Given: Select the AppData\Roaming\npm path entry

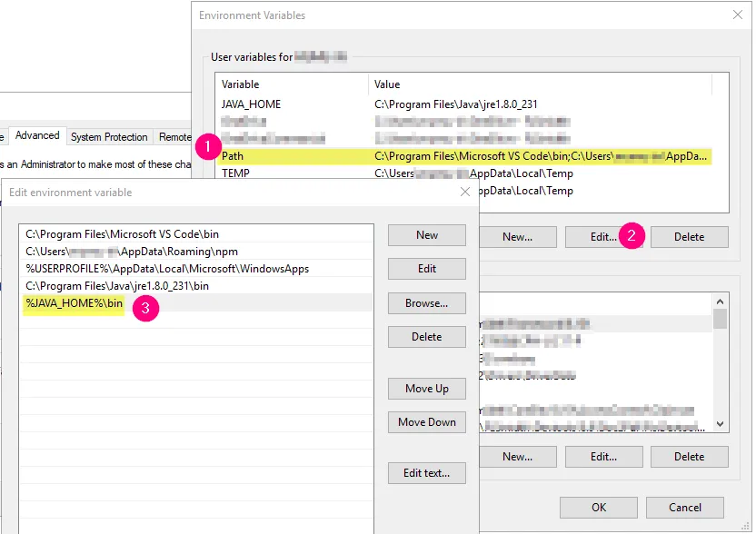Looking at the screenshot, I should (x=196, y=252).
